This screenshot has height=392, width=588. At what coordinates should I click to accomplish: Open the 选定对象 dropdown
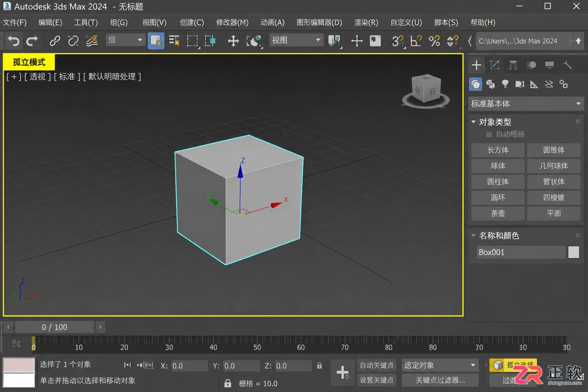440,365
